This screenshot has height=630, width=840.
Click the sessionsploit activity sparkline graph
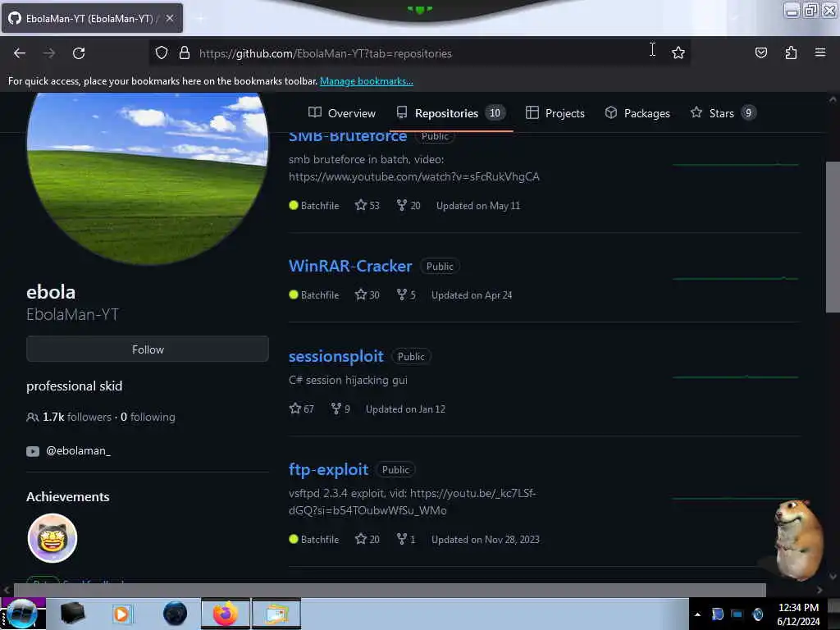tap(736, 377)
